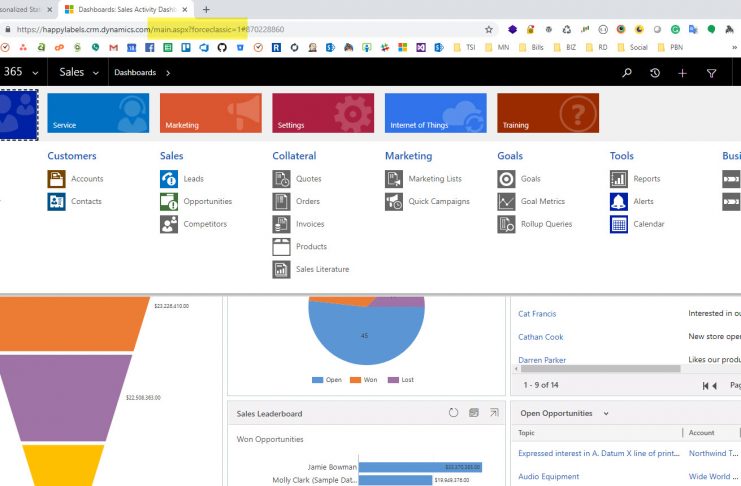Click the search magnifier in the nav bar

[x=627, y=73]
